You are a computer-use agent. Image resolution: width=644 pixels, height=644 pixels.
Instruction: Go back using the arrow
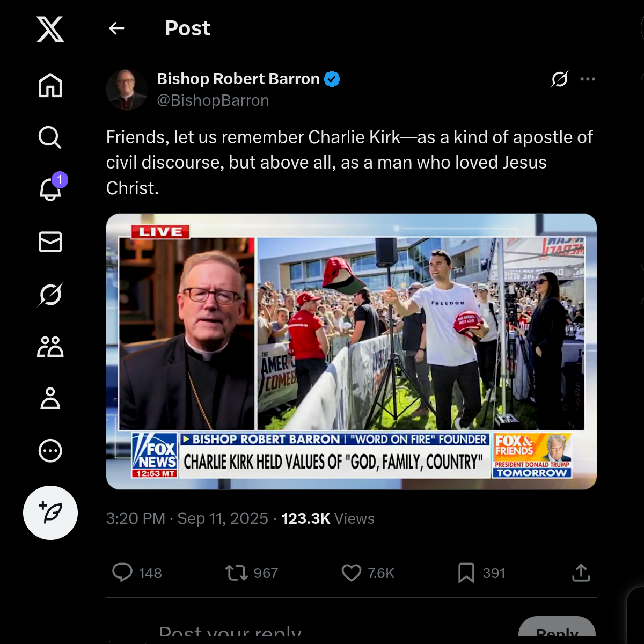pos(116,28)
